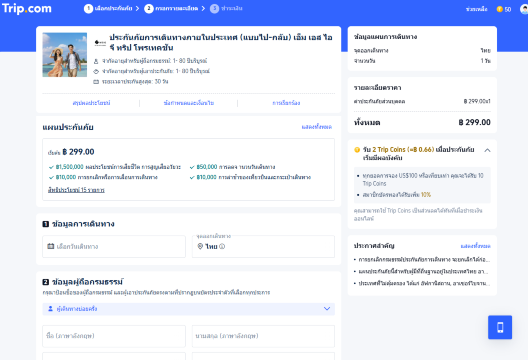Collapse the Trip Coins reward panel chevron
Image resolution: width=528 pixels, height=360 pixels.
coord(487,150)
